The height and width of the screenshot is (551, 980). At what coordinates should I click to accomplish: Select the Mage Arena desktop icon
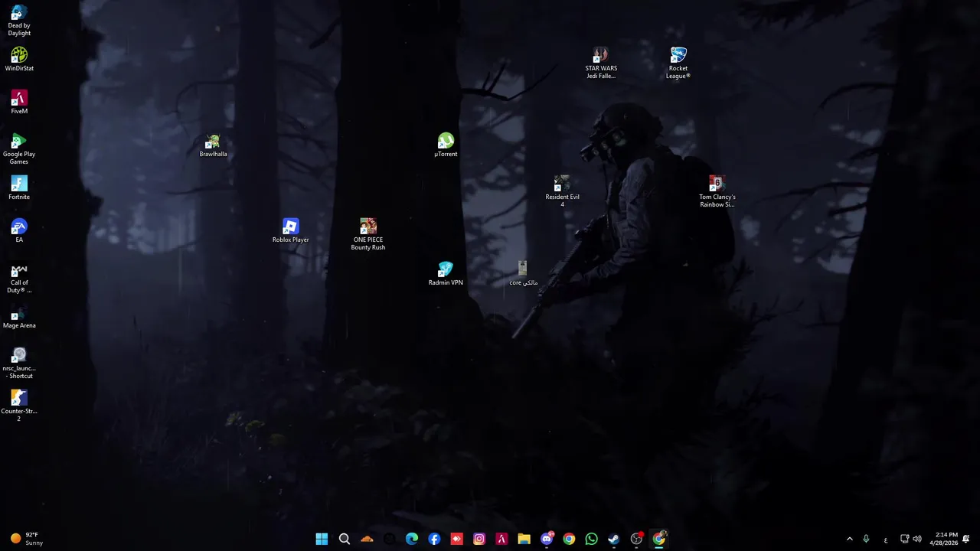(x=19, y=317)
